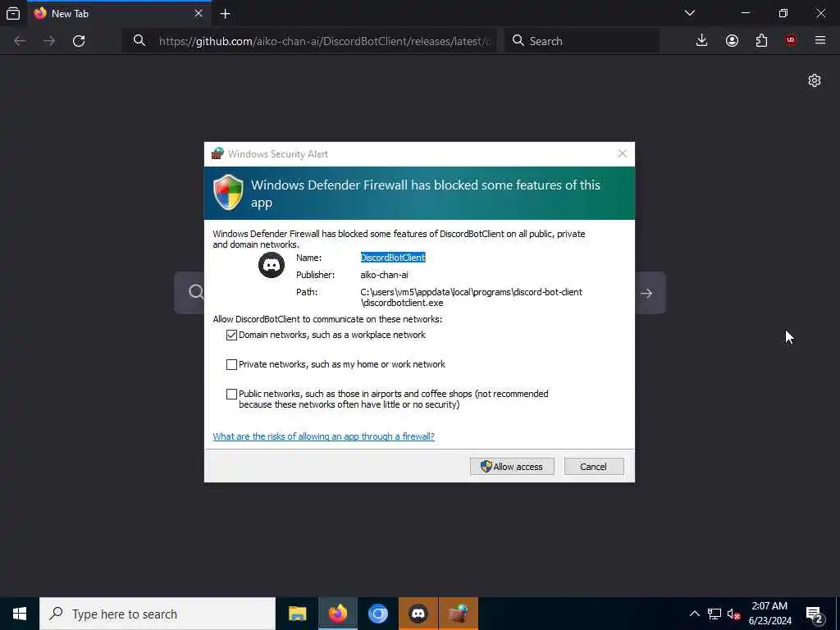Click the address bar search magnifier icon
This screenshot has width=840, height=630.
coord(139,41)
